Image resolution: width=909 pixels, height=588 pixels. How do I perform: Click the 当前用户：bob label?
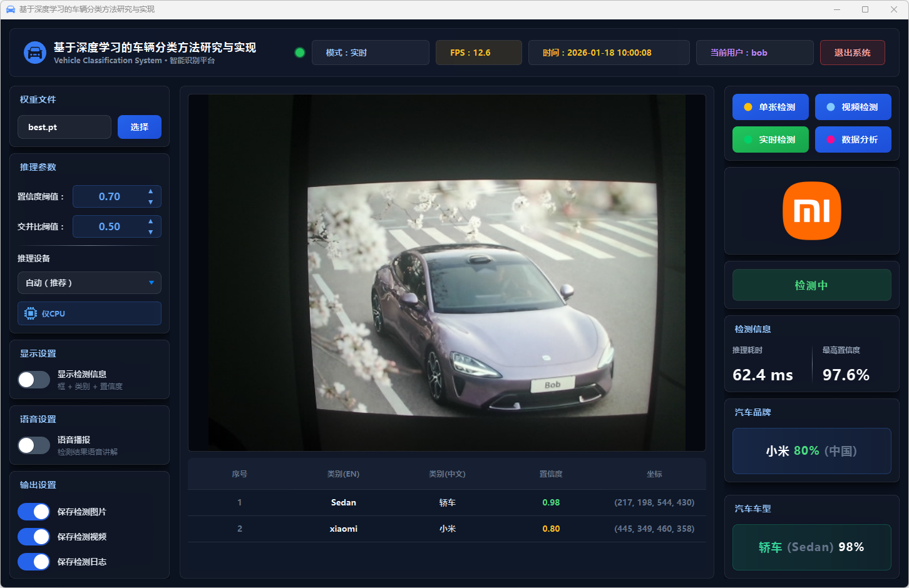point(755,53)
